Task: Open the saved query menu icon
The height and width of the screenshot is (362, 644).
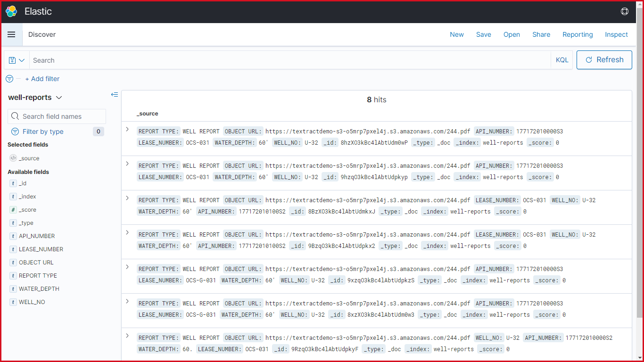Action: click(x=16, y=60)
